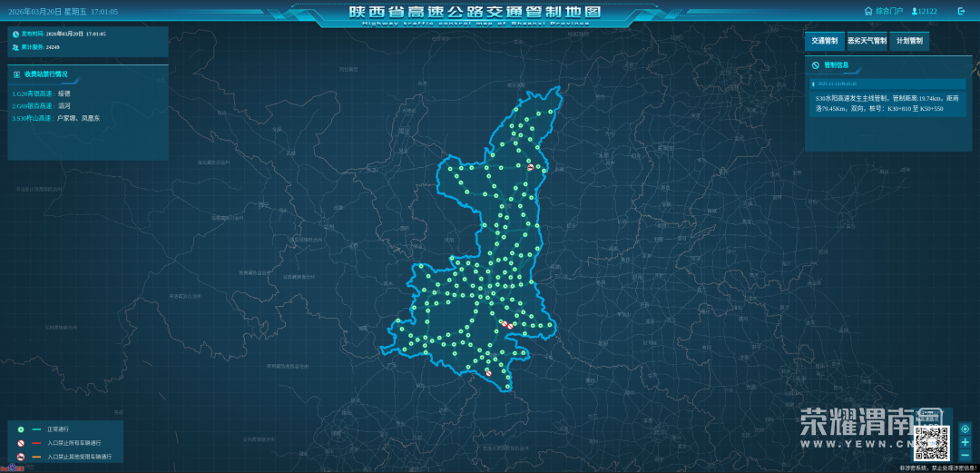Viewport: 980px width, 473px height.
Task: Click the 收费站禁行情况 panel icon
Action: tap(16, 74)
